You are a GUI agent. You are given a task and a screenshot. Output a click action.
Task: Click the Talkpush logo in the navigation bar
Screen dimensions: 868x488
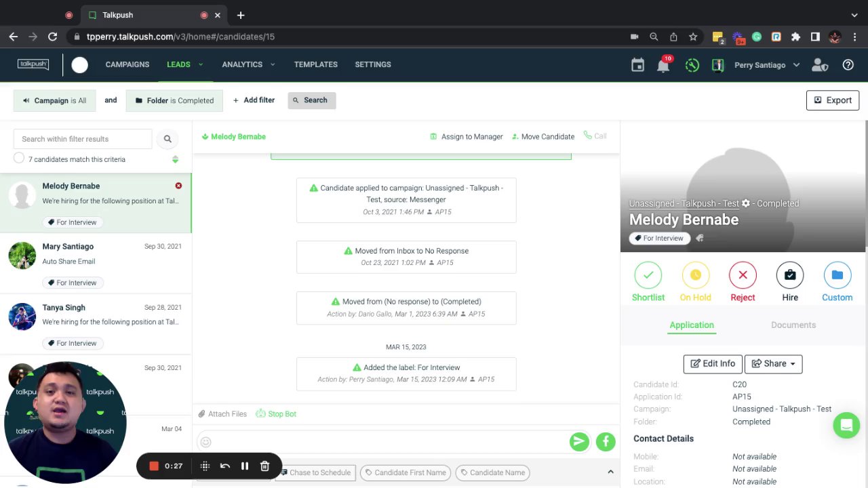[33, 64]
